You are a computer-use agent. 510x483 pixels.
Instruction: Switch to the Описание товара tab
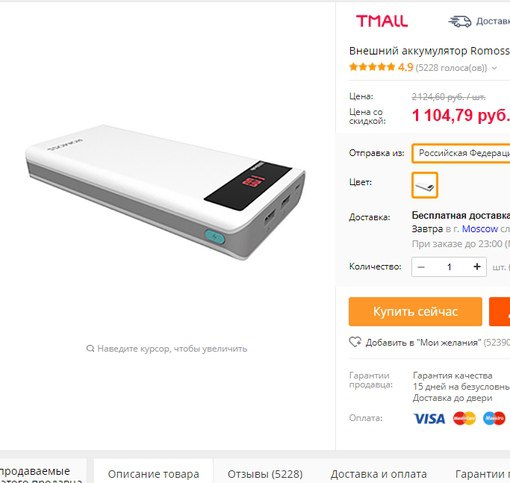(153, 473)
